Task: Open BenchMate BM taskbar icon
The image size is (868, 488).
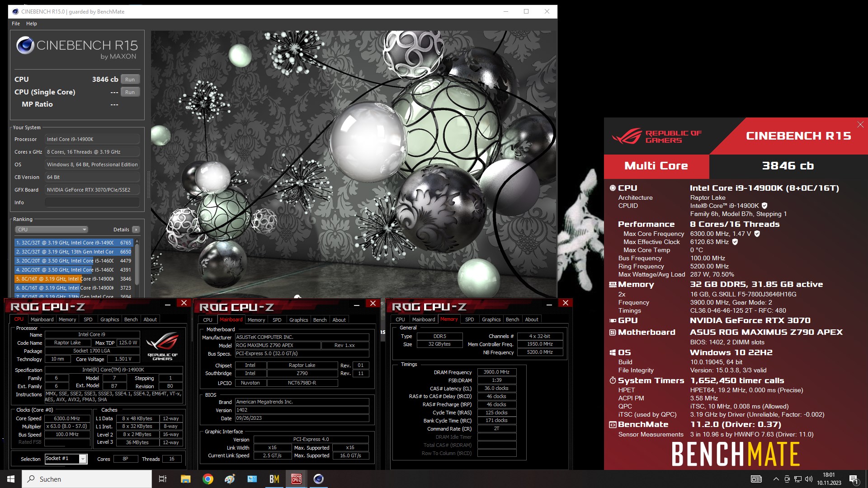Action: pos(274,479)
